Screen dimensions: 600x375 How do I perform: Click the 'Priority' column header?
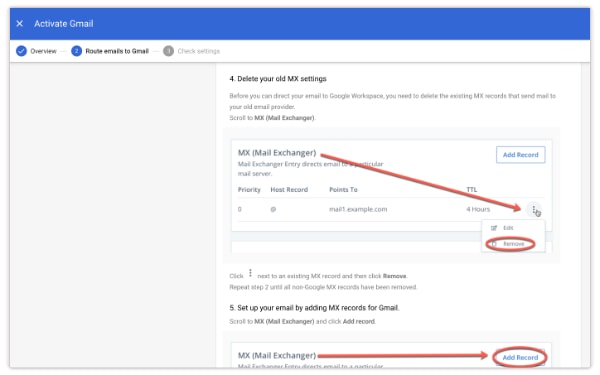tap(249, 190)
